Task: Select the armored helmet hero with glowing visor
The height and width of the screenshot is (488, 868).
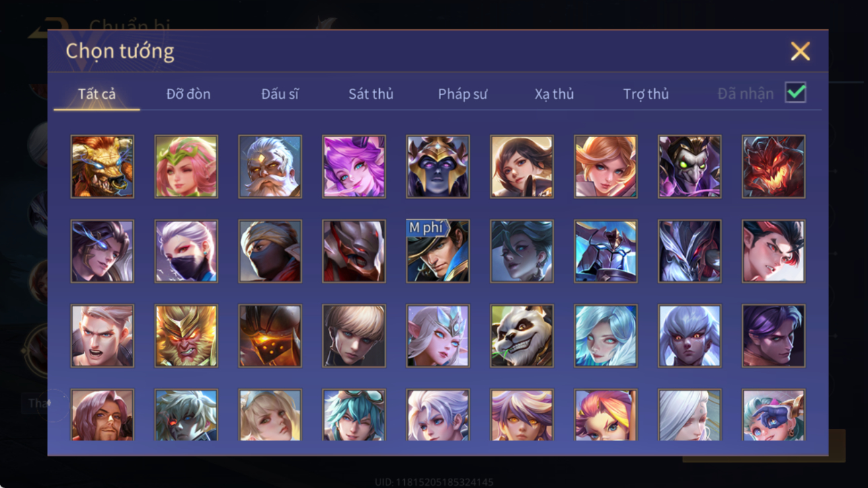Action: tap(270, 336)
